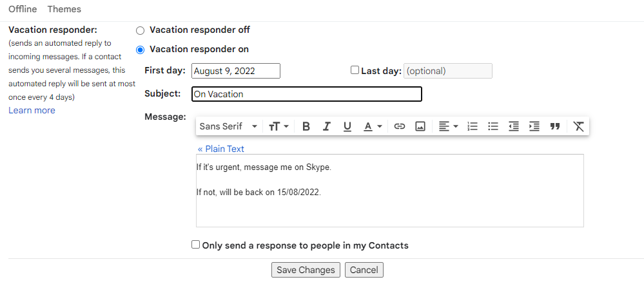Click the Save Changes button

click(x=306, y=270)
